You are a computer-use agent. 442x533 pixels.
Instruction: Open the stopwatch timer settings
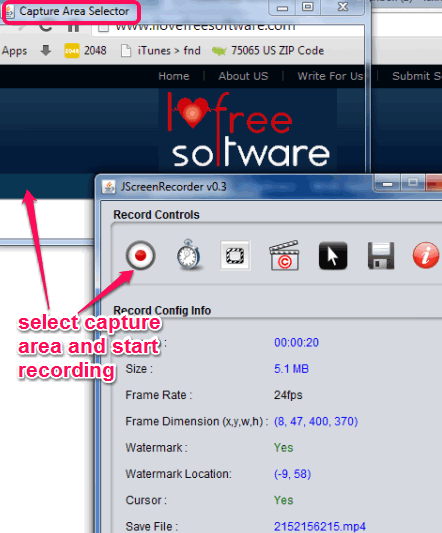tap(188, 255)
